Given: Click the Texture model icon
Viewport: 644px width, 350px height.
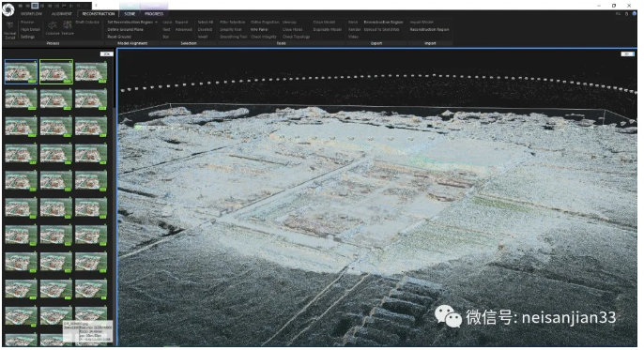Looking at the screenshot, I should click(x=68, y=26).
